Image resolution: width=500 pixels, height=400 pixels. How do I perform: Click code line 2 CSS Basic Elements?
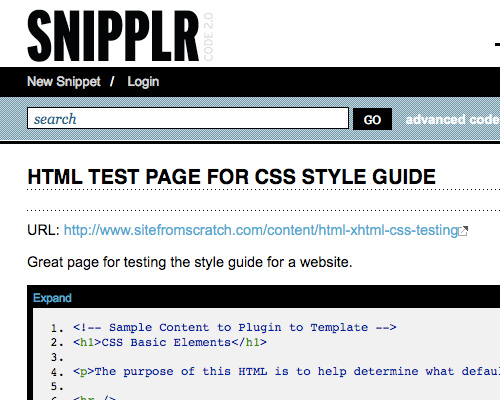[170, 342]
